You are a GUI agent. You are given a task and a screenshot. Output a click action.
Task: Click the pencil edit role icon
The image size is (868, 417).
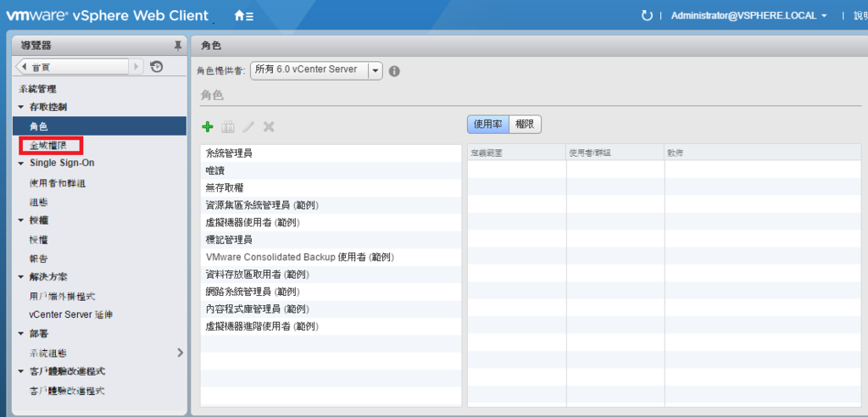coord(248,127)
